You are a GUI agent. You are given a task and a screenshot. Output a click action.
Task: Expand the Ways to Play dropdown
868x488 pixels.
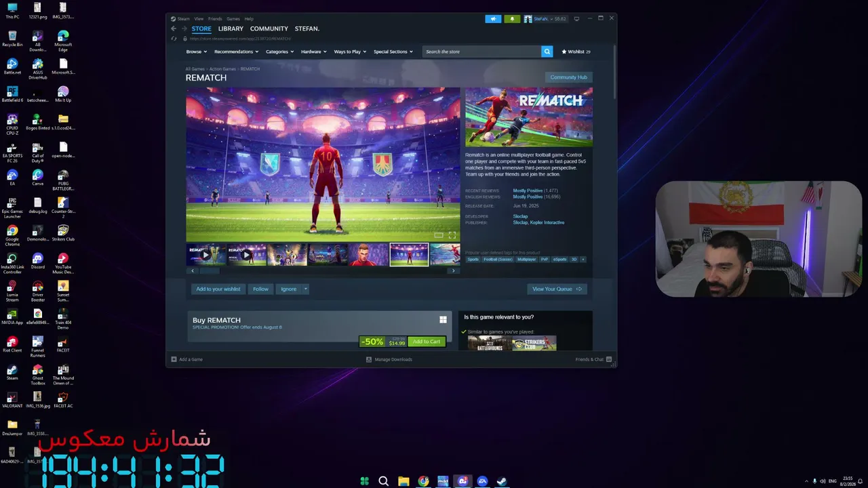(350, 52)
